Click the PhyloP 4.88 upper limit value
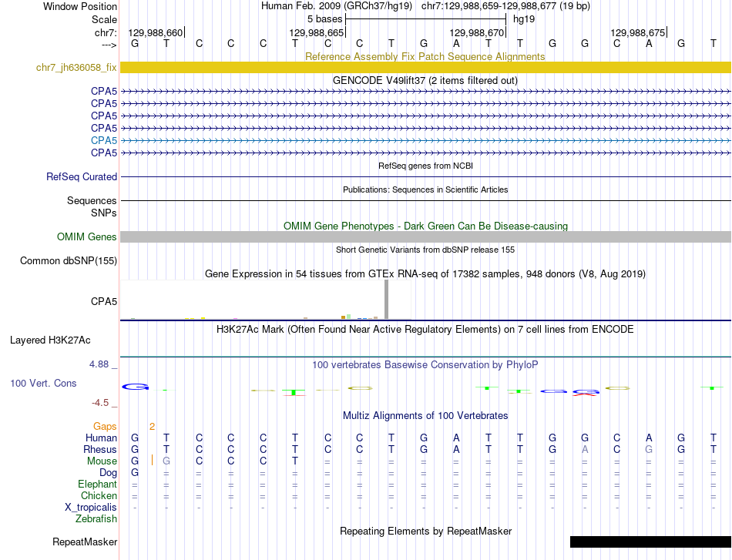 click(x=99, y=364)
